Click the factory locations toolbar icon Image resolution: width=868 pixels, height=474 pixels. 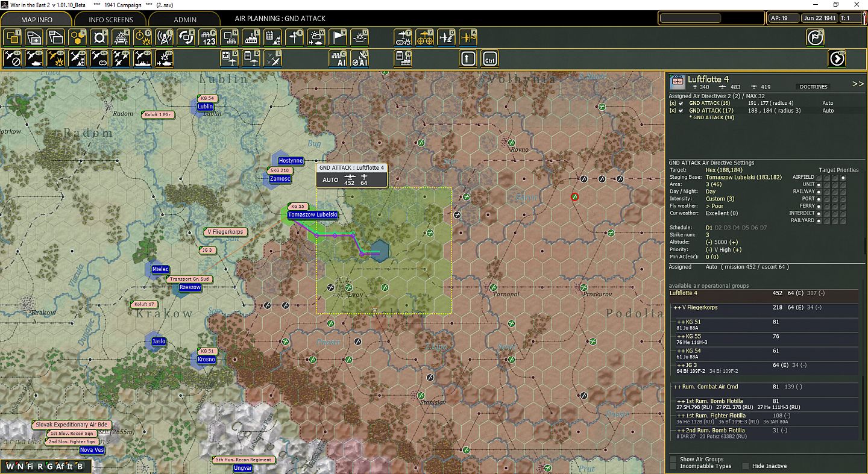coord(251,37)
